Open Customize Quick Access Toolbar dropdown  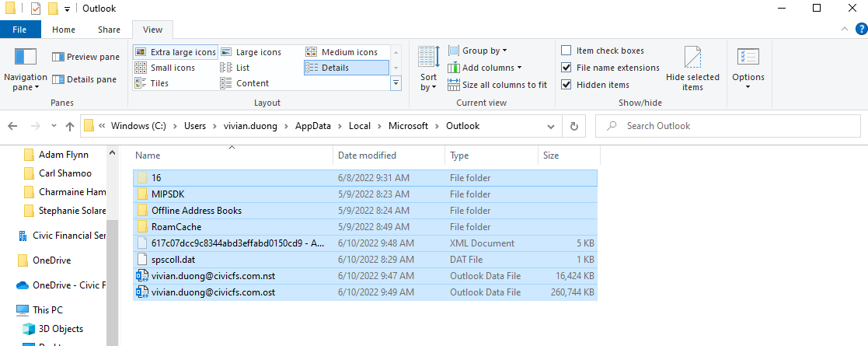(67, 9)
